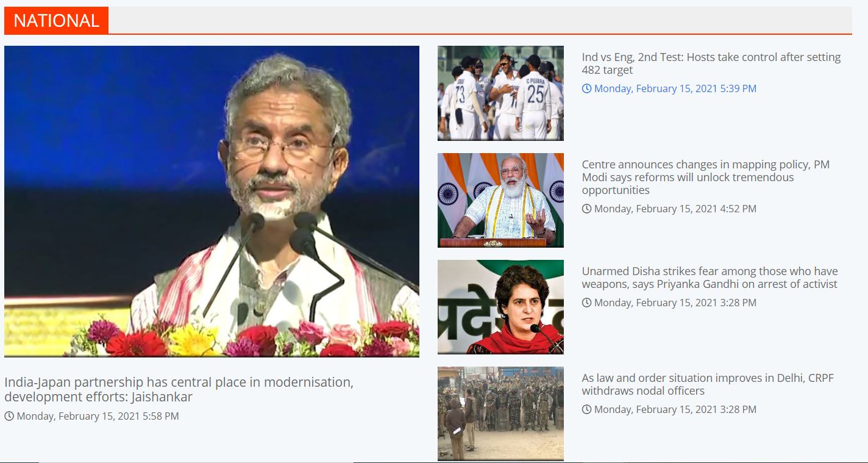Click the cricket team huddle thumbnail
868x463 pixels.
coord(500,93)
